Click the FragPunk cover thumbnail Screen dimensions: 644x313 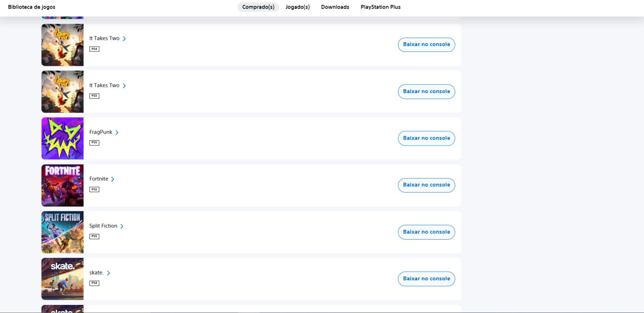point(63,138)
